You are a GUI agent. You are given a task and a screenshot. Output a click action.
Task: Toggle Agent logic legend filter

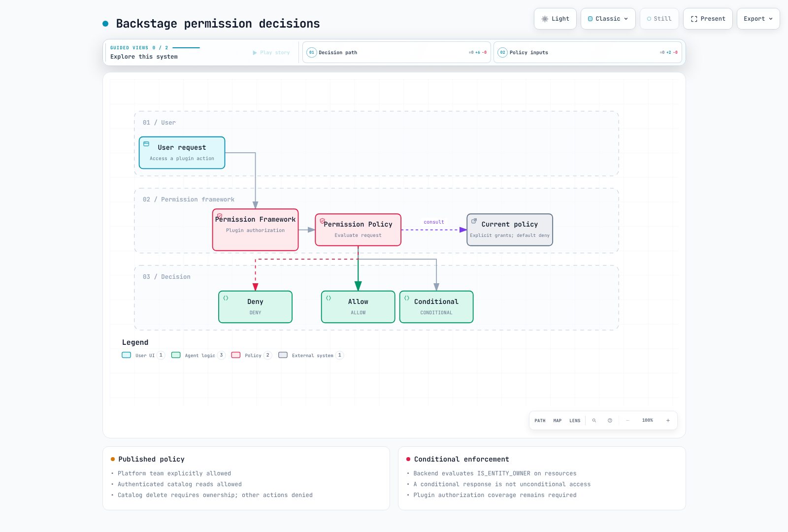click(198, 355)
